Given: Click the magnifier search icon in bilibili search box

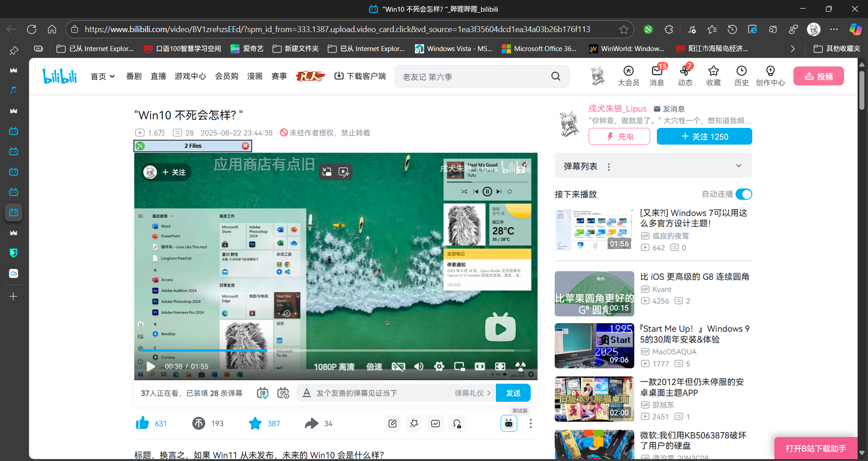Looking at the screenshot, I should coord(556,76).
